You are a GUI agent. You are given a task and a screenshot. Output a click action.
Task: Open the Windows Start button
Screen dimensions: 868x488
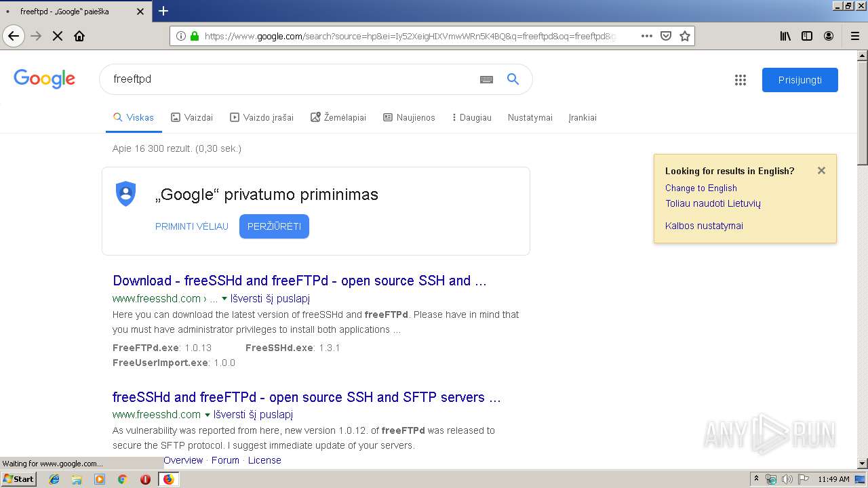point(18,479)
